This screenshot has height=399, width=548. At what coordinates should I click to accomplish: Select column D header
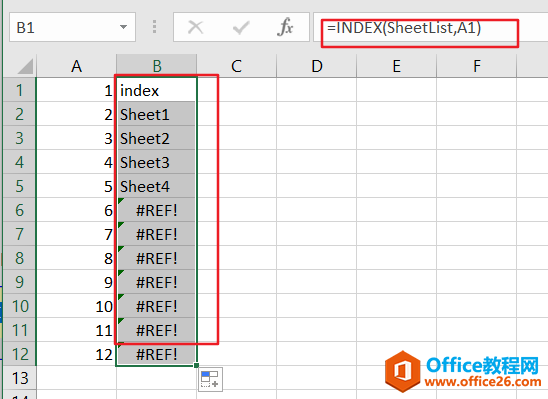(x=317, y=66)
